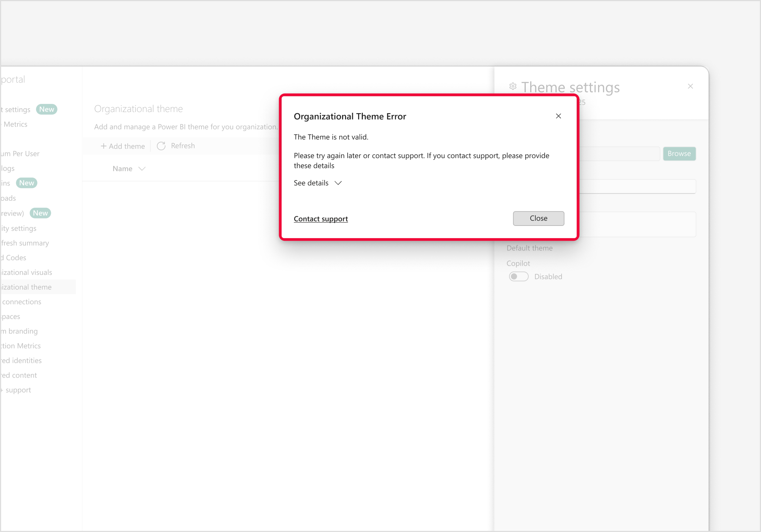
Task: Open Featured content in sidebar
Action: click(19, 375)
